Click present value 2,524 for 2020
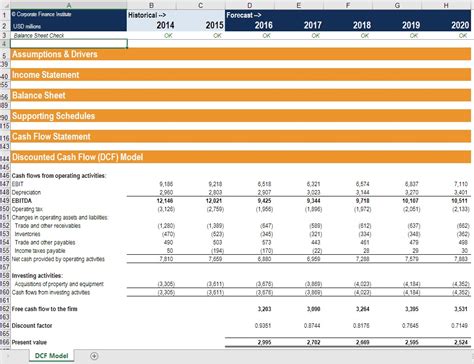The height and width of the screenshot is (364, 474). [461, 342]
